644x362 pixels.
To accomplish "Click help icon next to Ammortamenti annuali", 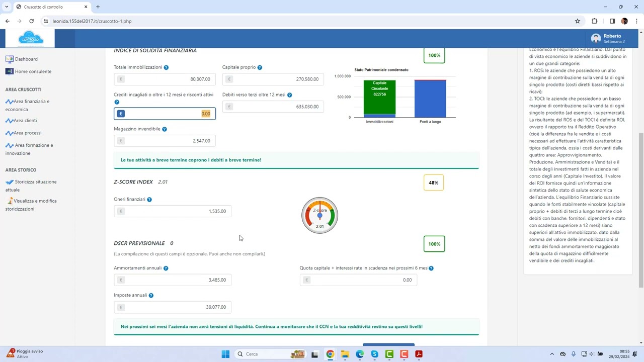I will [x=166, y=268].
